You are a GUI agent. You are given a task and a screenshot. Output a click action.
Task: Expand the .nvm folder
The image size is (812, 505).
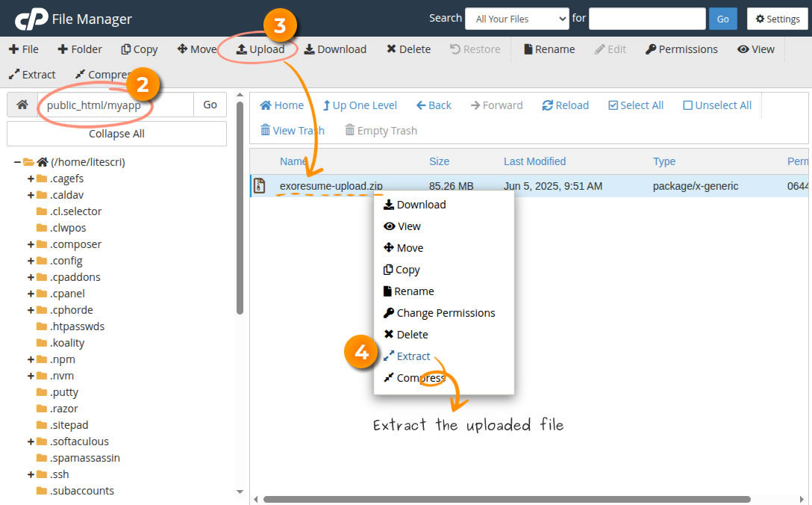coord(31,377)
